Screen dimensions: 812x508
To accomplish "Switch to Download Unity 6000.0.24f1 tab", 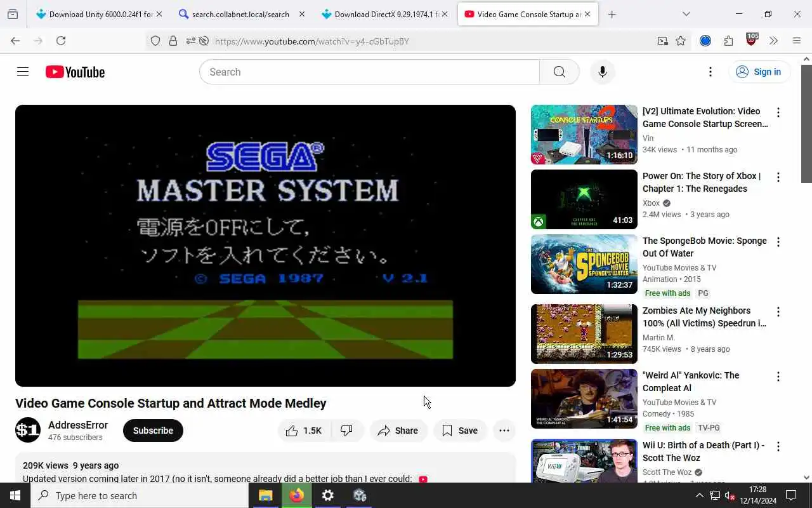I will (x=95, y=14).
